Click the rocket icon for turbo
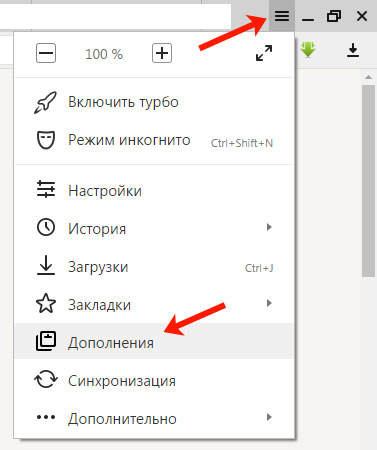 pos(45,102)
